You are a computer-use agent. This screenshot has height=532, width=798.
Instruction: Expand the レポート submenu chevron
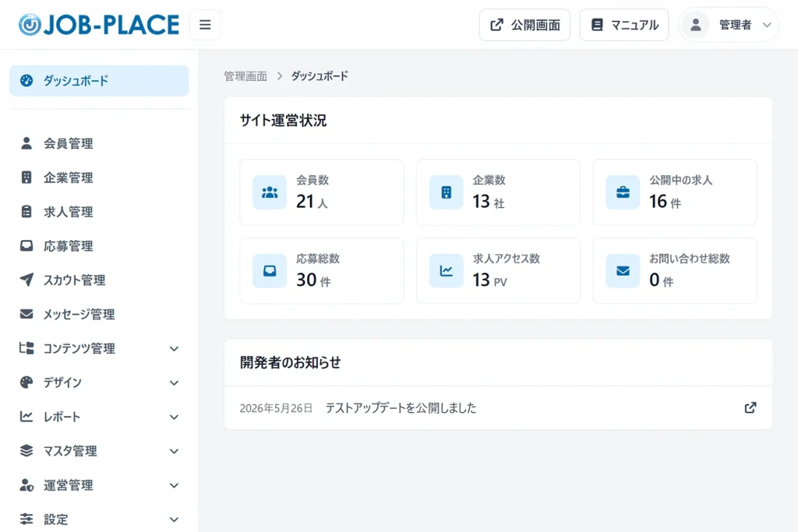click(x=174, y=417)
